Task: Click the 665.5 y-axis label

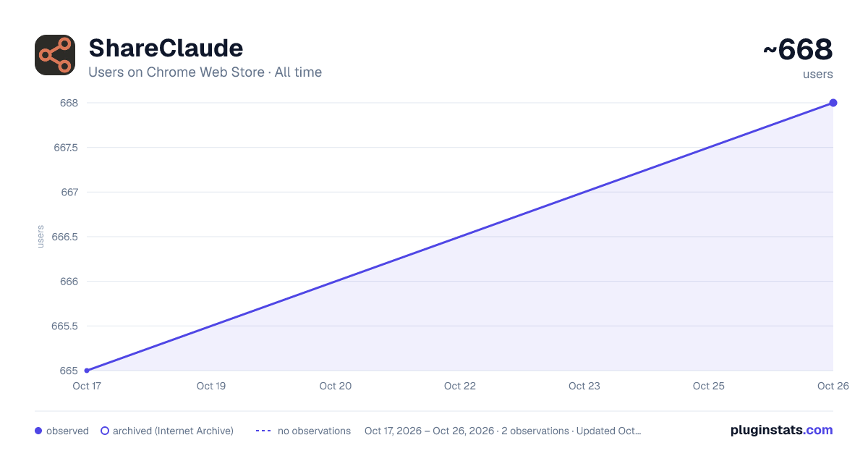Action: coord(66,326)
